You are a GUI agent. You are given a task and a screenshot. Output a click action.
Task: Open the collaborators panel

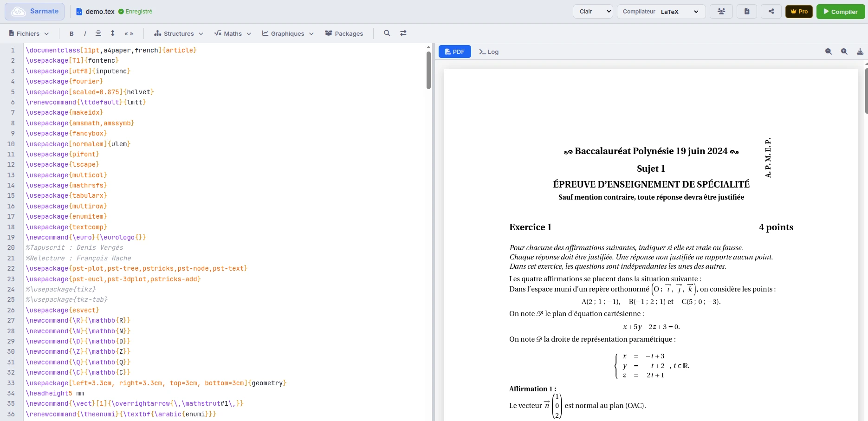(721, 11)
